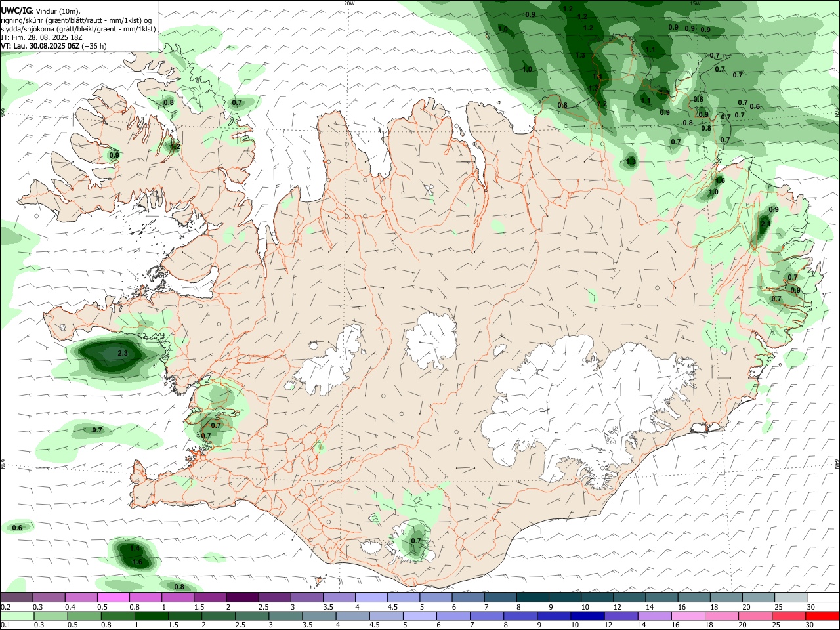Pick the pale grey snow swatch at 25
840x630 pixels.
(x=791, y=597)
